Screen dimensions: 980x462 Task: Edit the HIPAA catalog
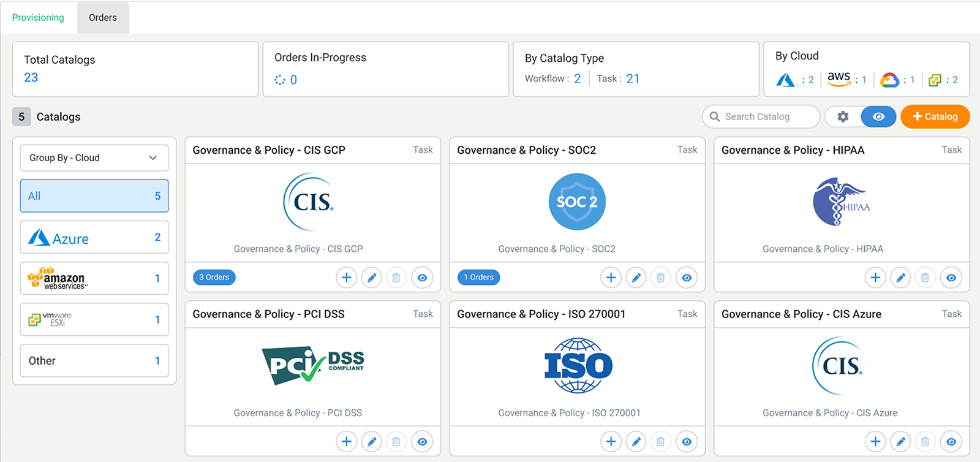900,278
